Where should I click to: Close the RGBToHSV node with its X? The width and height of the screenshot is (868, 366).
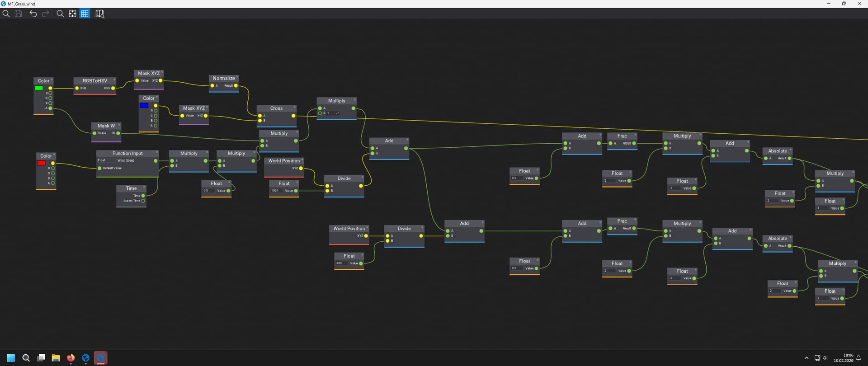[x=114, y=80]
